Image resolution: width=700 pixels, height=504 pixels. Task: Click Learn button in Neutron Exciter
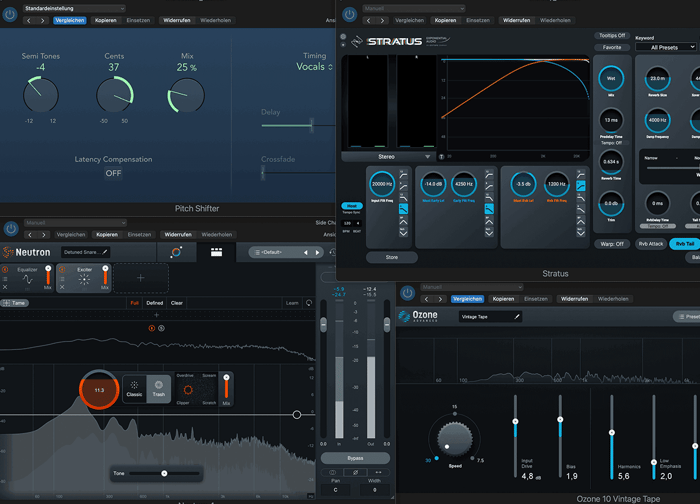(292, 303)
